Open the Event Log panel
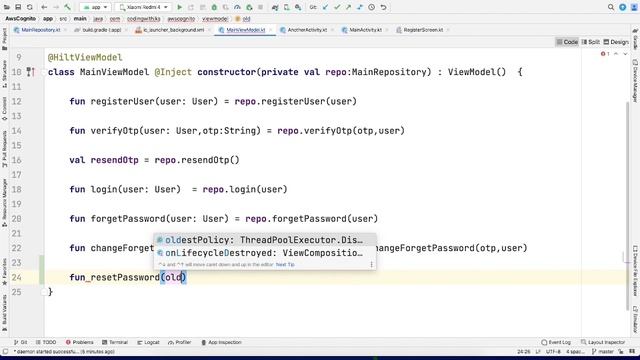This screenshot has width=640, height=360. 556,342
